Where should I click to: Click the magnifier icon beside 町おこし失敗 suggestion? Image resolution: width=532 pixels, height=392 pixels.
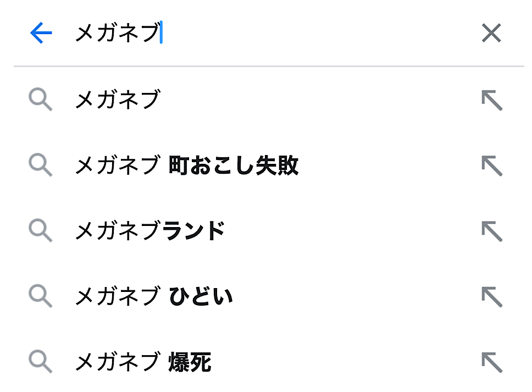pyautogui.click(x=40, y=165)
